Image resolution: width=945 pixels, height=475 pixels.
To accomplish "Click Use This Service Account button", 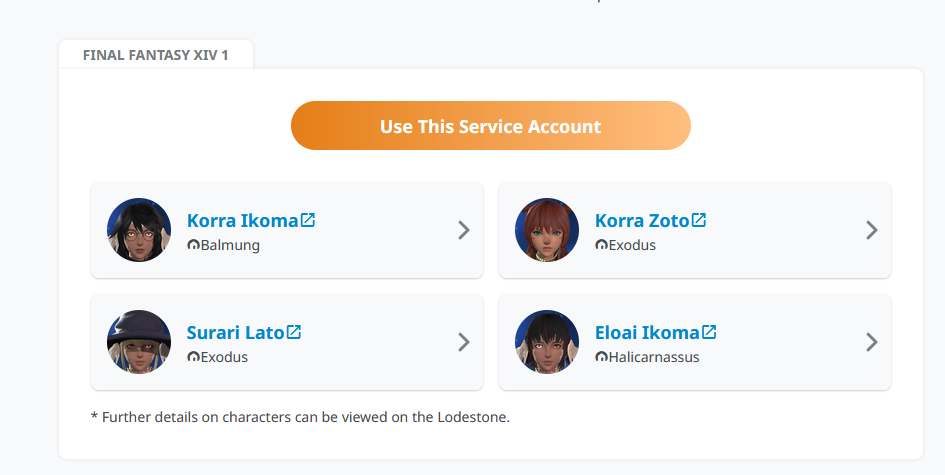I will pos(491,126).
